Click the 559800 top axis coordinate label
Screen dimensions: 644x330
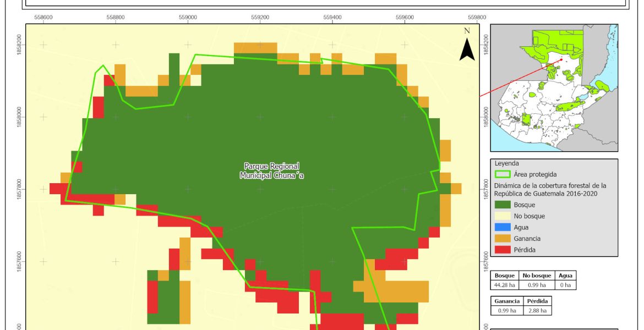tap(477, 18)
